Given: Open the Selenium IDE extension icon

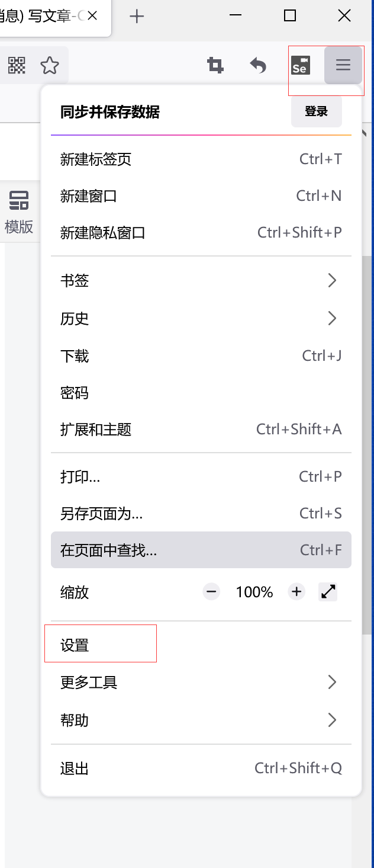Looking at the screenshot, I should pos(301,65).
